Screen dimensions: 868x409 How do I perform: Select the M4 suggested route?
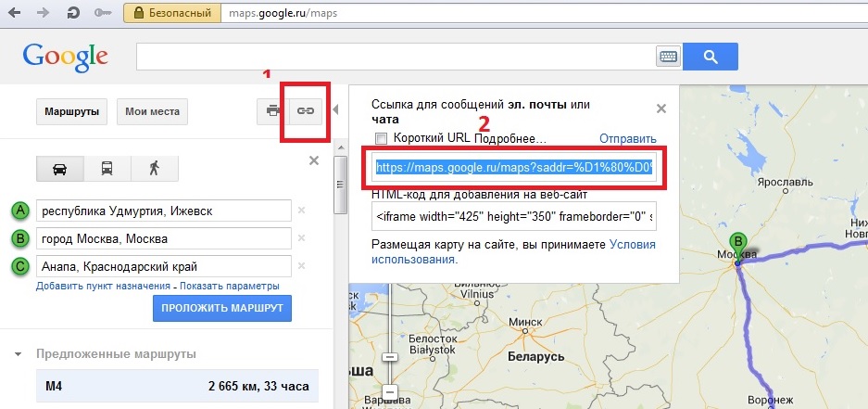coord(177,386)
